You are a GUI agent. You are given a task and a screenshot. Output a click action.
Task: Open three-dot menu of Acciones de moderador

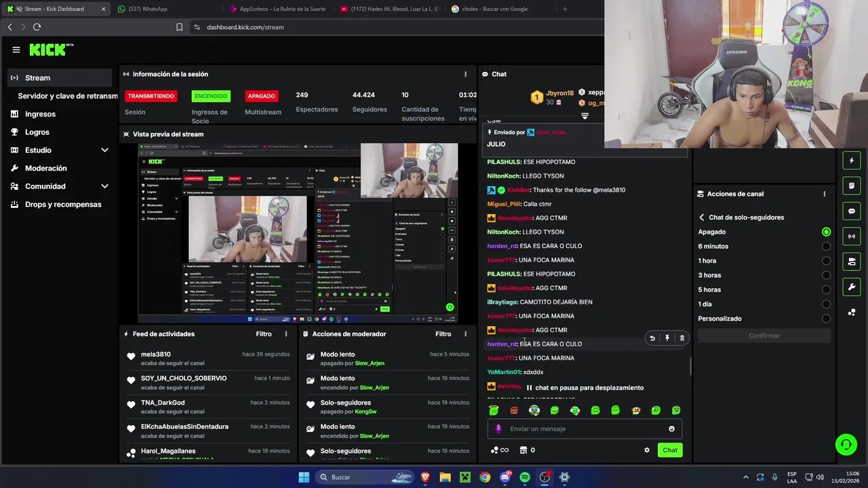(465, 334)
